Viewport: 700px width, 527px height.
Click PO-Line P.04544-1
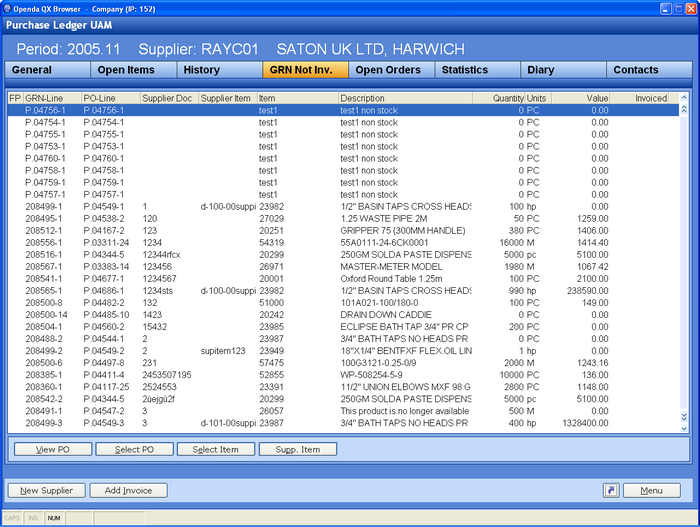(104, 339)
